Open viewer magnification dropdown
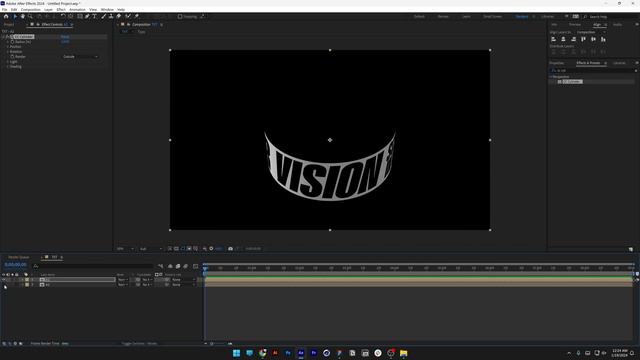 tap(125, 249)
